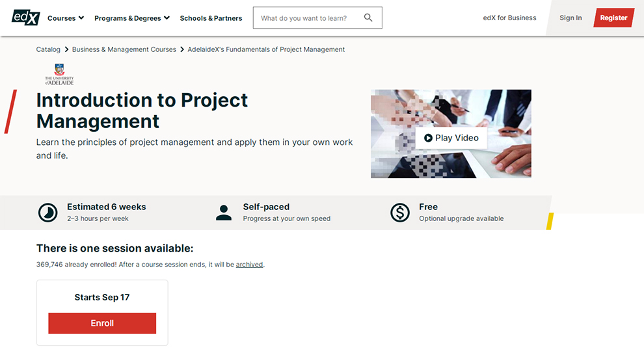Go to Catalog breadcrumb
This screenshot has width=644, height=353.
pyautogui.click(x=48, y=49)
